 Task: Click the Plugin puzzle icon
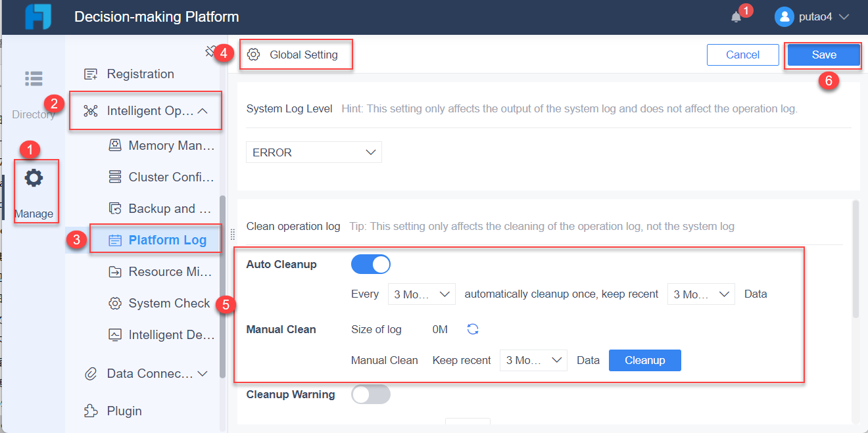coord(91,411)
